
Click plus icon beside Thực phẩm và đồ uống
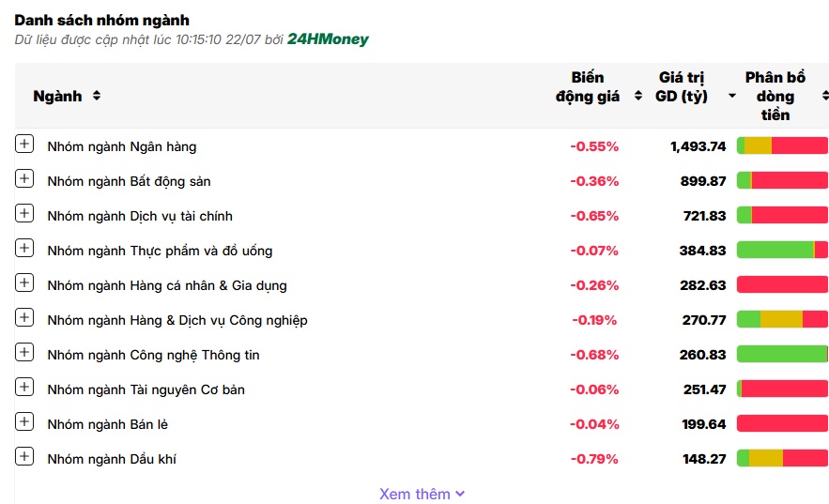pyautogui.click(x=24, y=248)
